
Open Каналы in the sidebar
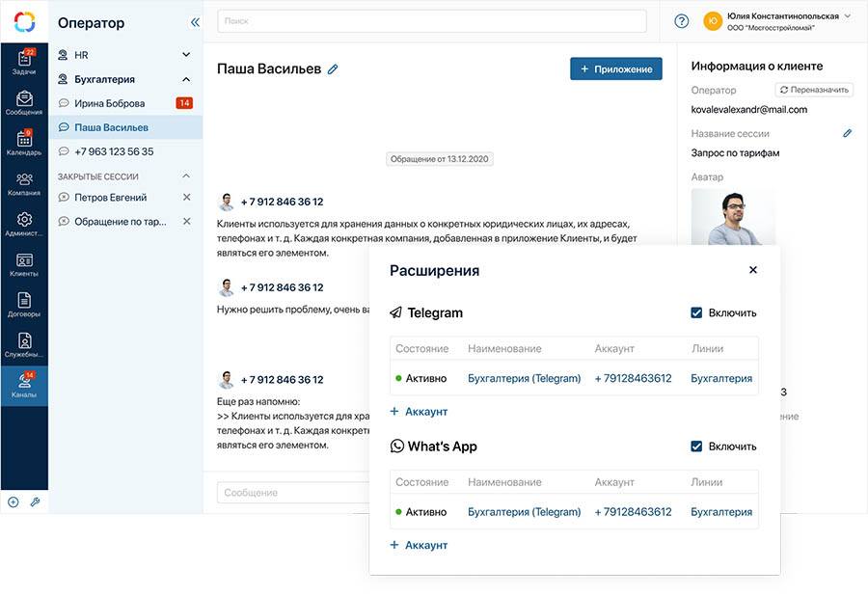click(x=24, y=386)
